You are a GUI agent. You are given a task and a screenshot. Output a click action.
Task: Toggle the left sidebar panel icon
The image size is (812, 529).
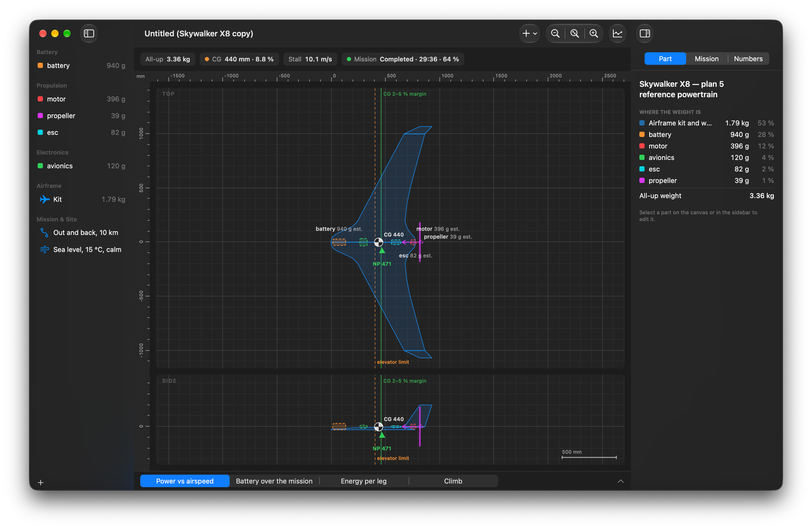click(x=89, y=33)
